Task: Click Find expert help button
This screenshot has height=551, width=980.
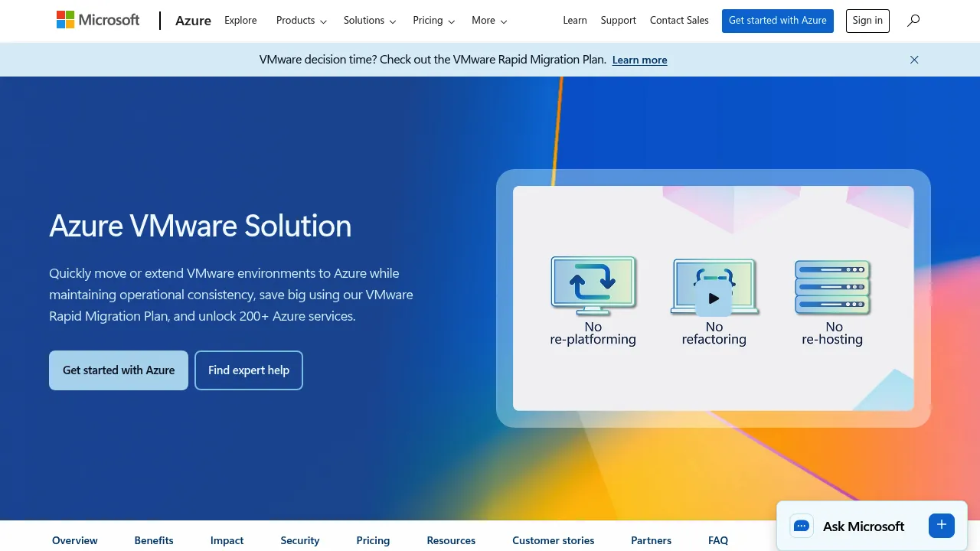Action: [249, 370]
